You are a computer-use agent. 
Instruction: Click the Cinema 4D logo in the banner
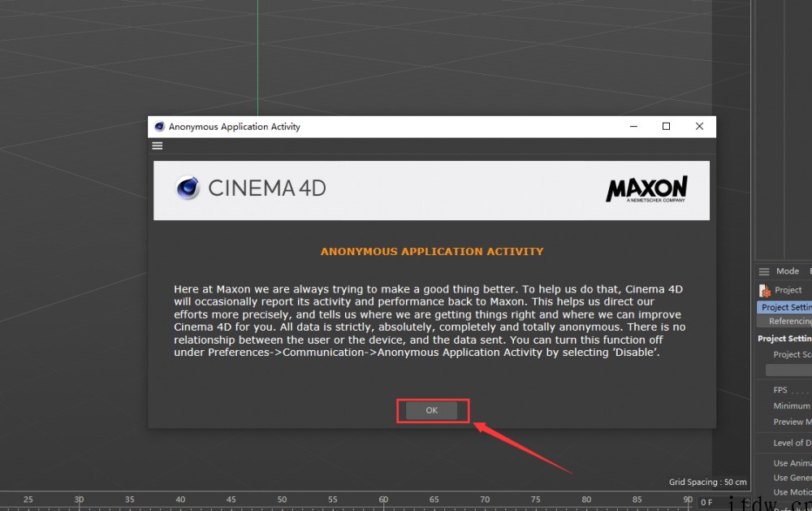click(251, 188)
